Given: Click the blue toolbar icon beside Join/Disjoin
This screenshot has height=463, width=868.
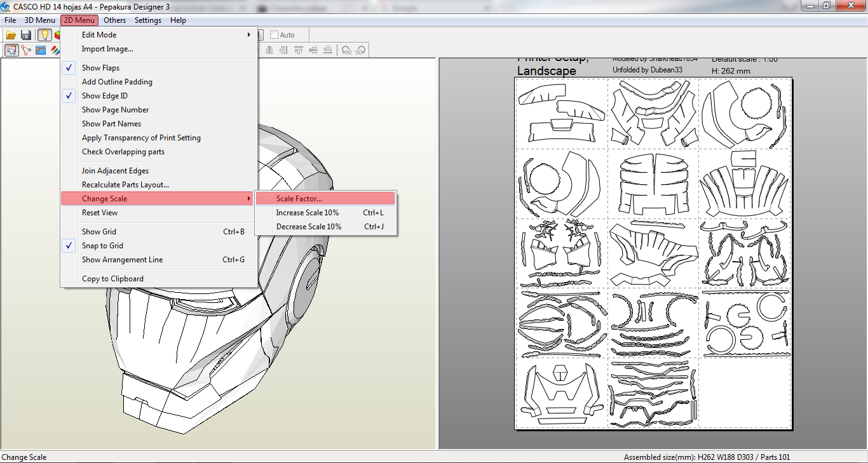Looking at the screenshot, I should [41, 50].
